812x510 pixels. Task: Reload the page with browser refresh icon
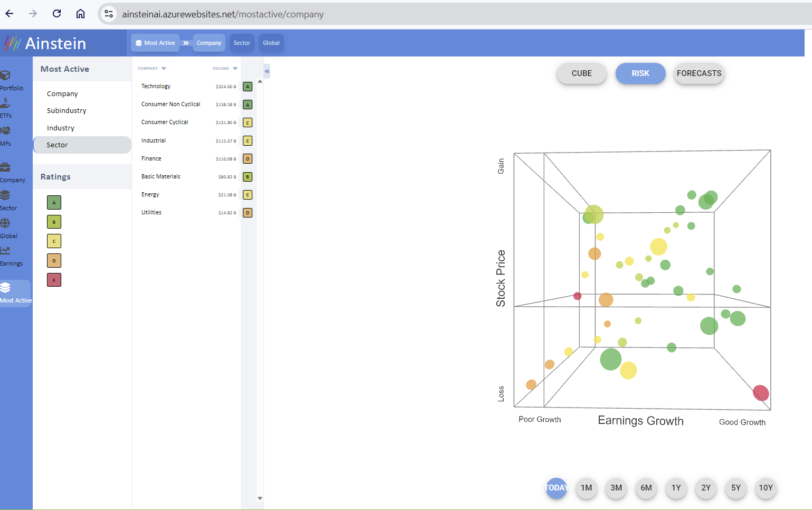click(x=57, y=14)
